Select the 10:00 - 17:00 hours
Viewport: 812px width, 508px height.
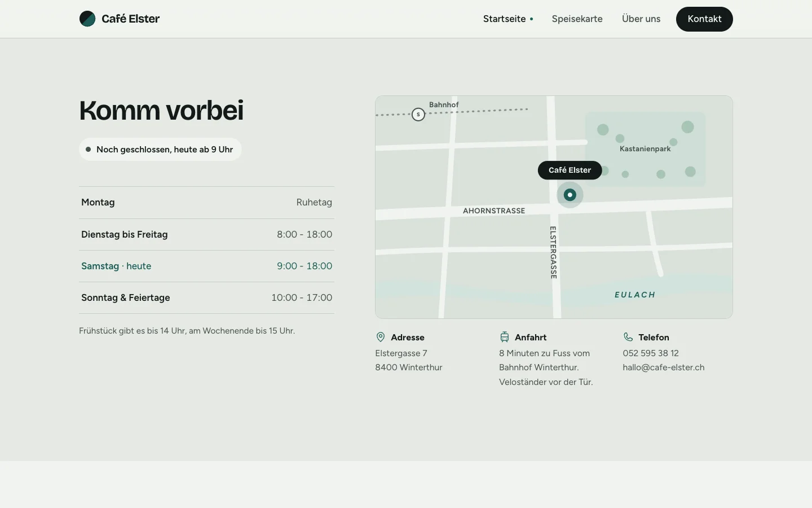click(x=302, y=297)
